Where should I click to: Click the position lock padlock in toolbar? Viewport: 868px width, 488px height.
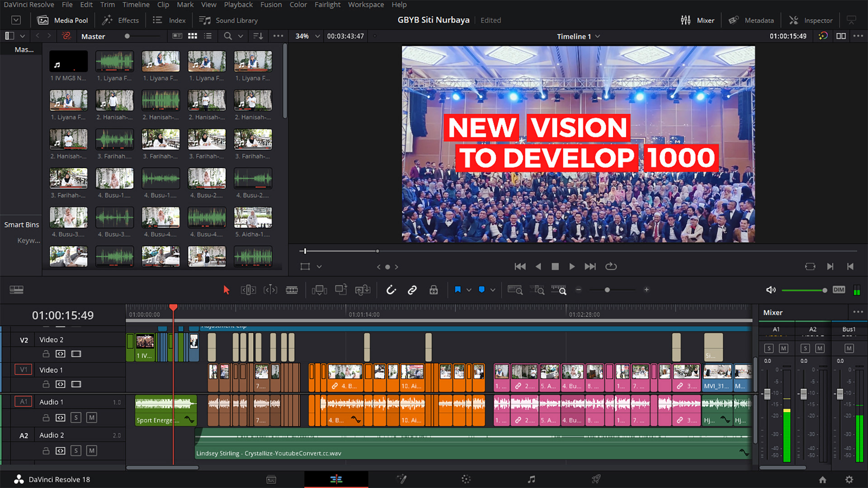434,290
